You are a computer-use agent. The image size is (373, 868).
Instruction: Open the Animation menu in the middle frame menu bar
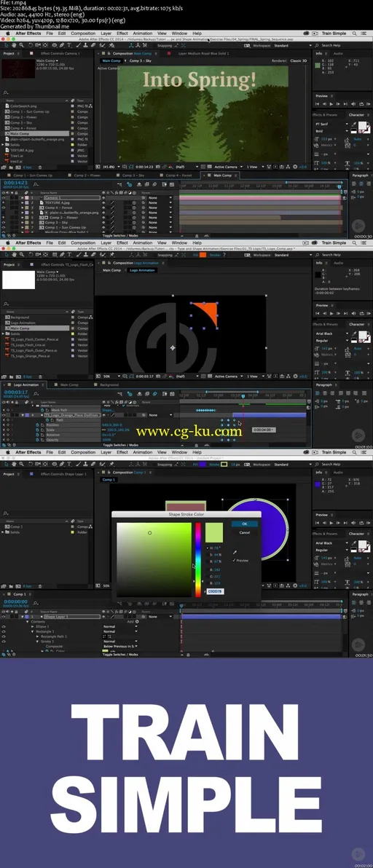(x=142, y=242)
